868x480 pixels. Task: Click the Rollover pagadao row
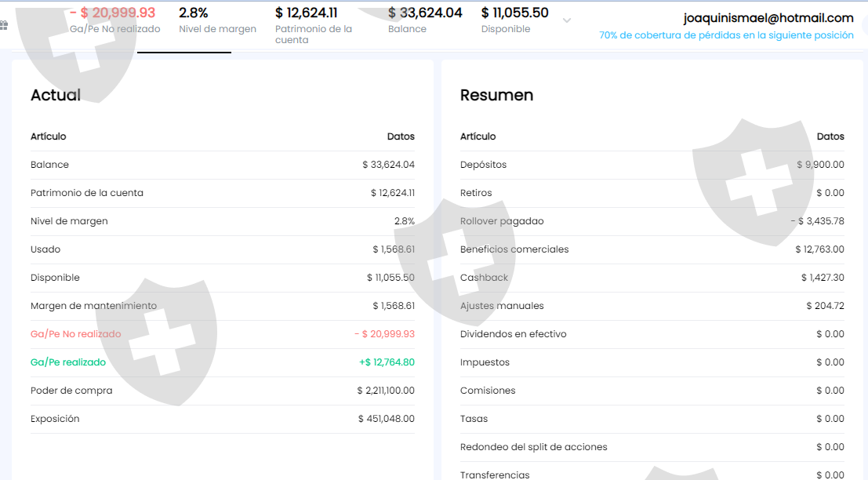pyautogui.click(x=652, y=221)
